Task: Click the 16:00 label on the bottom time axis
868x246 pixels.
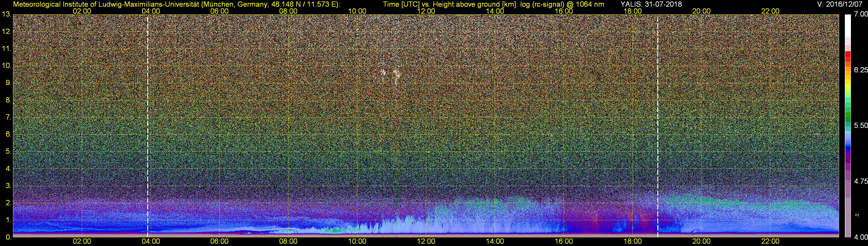Action: click(564, 241)
